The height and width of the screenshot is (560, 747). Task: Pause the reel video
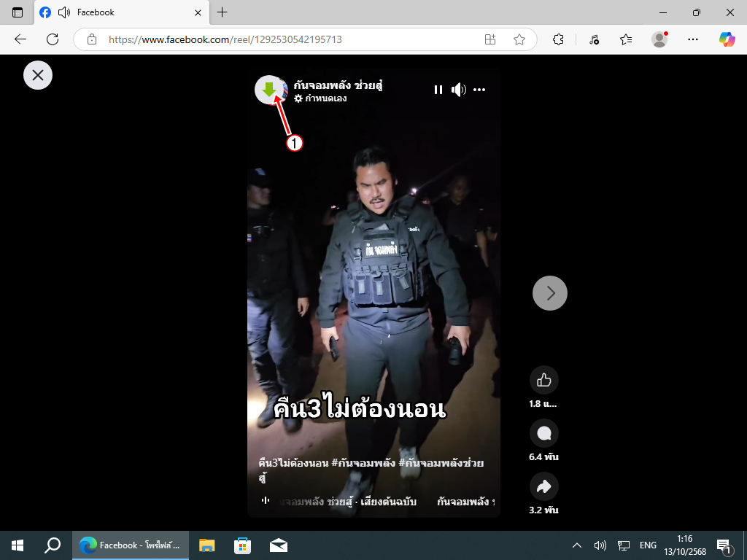pos(438,90)
